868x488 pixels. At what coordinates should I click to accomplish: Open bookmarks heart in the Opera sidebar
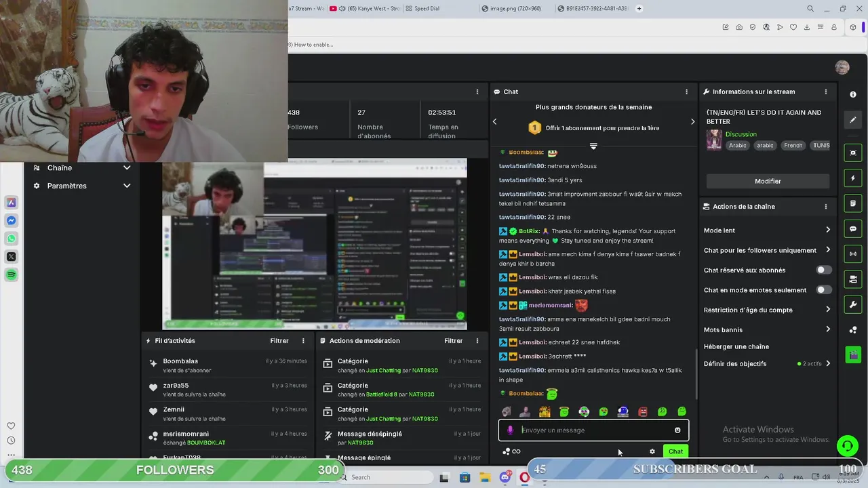[x=11, y=426]
